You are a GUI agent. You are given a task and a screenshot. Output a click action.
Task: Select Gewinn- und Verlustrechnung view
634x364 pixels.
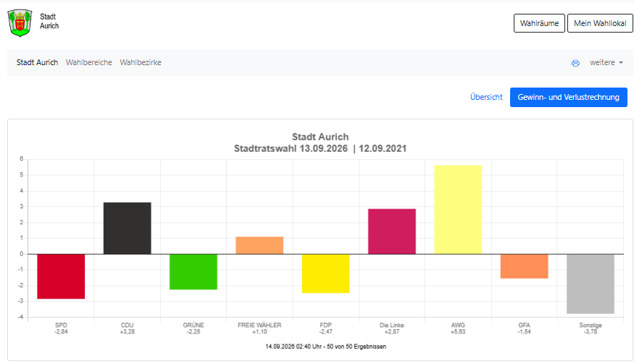(x=569, y=97)
